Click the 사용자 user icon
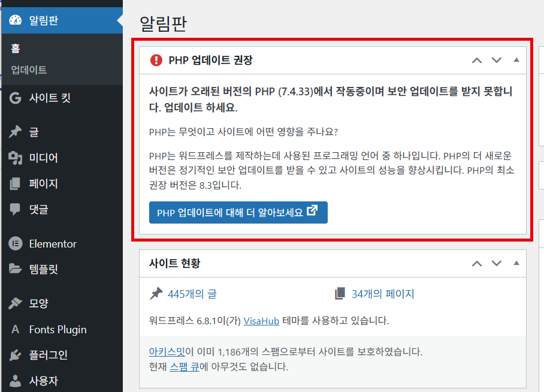This screenshot has height=392, width=544. tap(15, 381)
